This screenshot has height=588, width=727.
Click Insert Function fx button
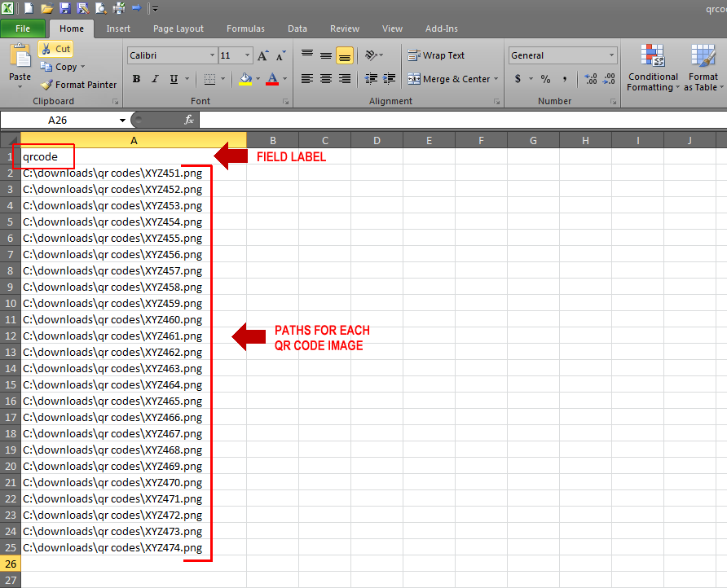189,120
